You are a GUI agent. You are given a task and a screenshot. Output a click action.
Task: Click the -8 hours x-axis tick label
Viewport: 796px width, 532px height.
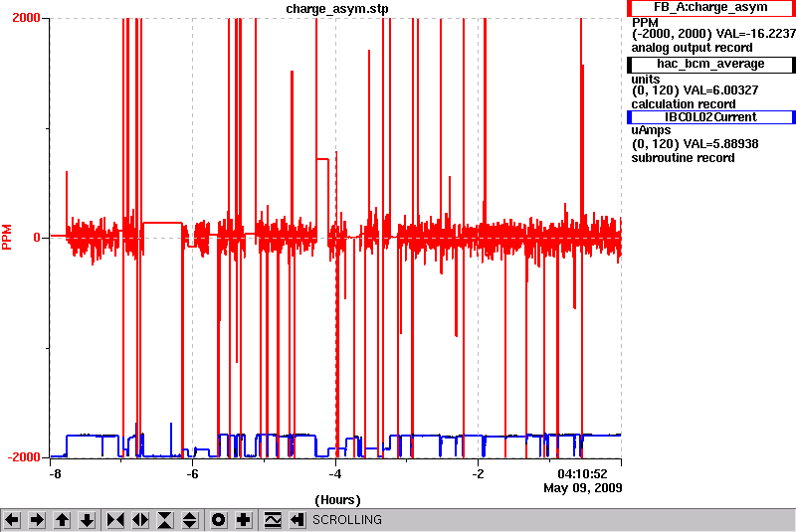(x=55, y=473)
